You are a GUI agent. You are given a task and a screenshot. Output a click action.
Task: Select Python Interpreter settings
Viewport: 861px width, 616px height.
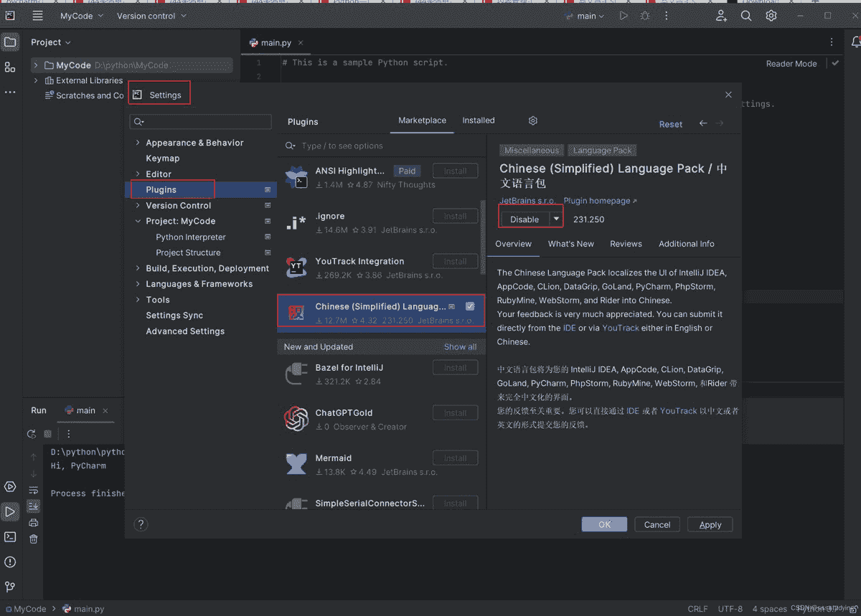point(191,237)
